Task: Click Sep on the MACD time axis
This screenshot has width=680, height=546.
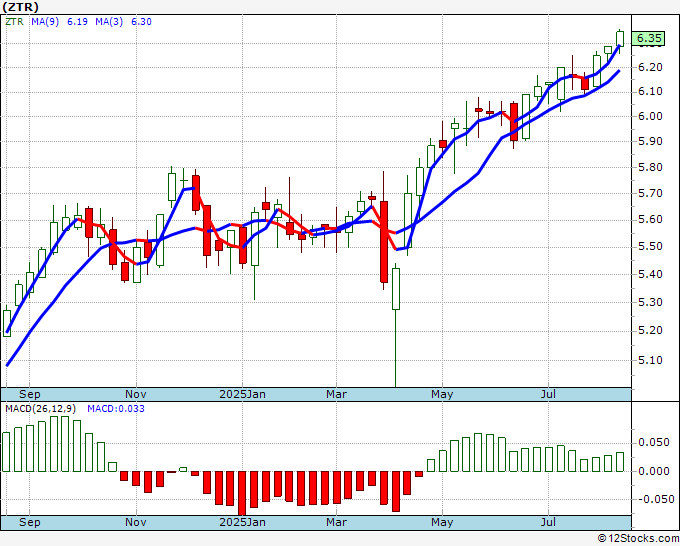Action: click(x=29, y=522)
